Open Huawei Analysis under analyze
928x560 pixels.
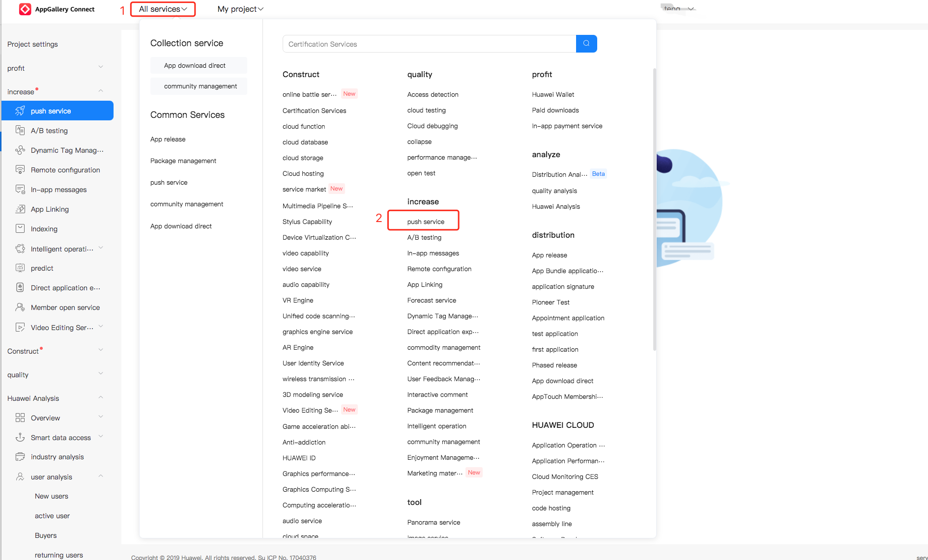pos(556,206)
